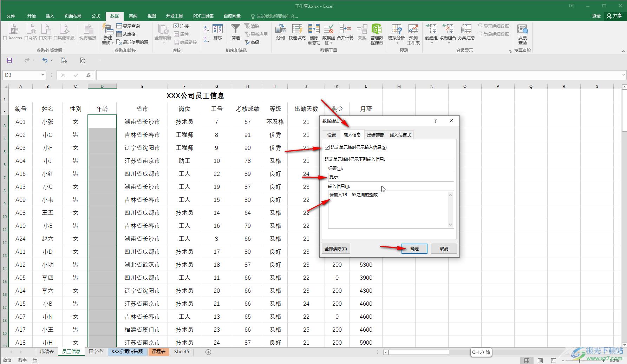Toggle the Filter (筛选) funnel
This screenshot has width=627, height=364.
click(236, 32)
